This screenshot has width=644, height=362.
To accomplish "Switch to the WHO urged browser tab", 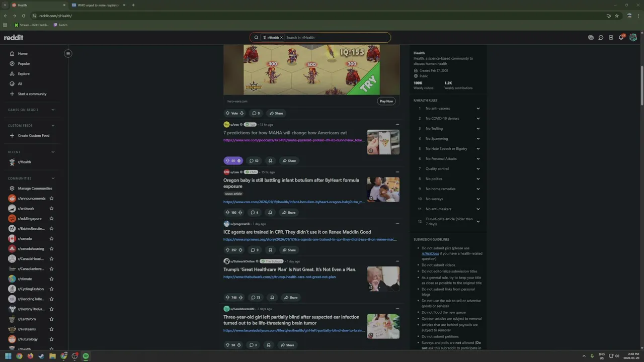I will click(98, 5).
